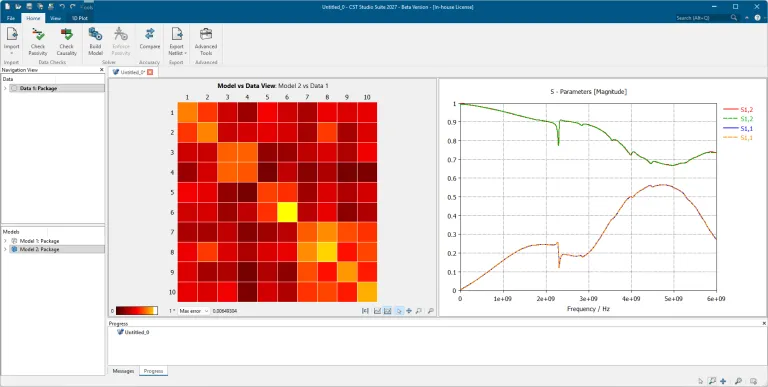768x387 pixels.
Task: Close the Untitled_0 document tab
Action: pos(150,72)
